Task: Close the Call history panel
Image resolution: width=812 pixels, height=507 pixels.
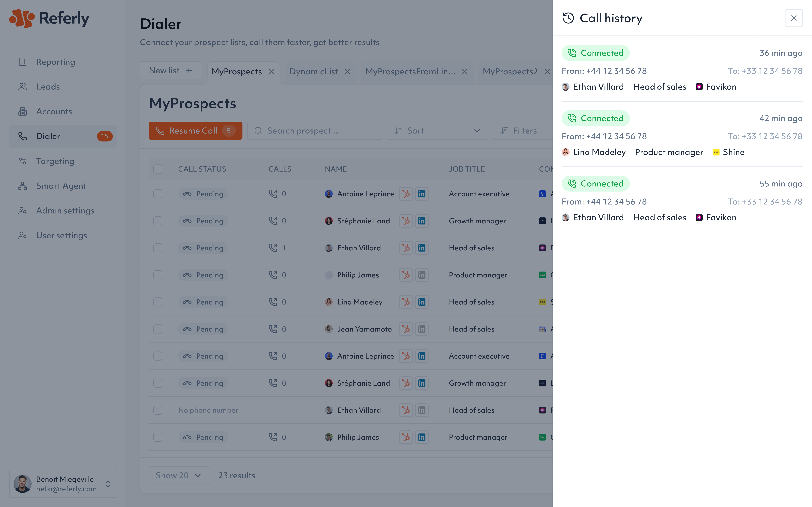Action: 794,18
